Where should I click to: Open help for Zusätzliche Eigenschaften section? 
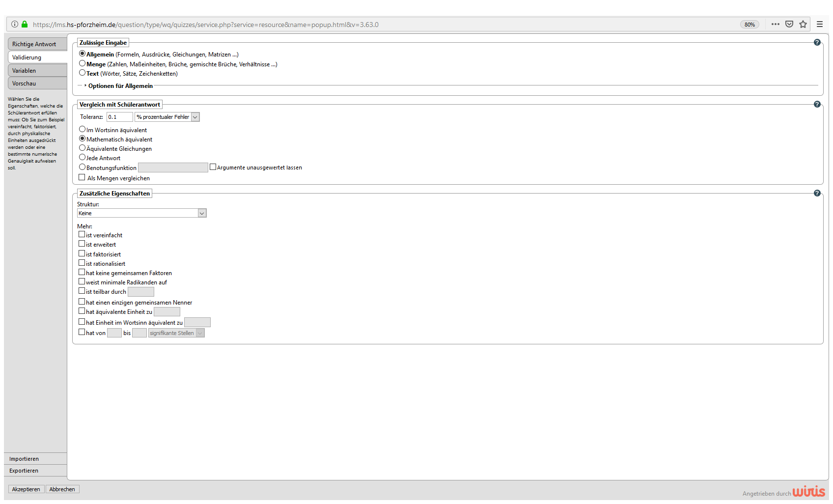(x=817, y=194)
